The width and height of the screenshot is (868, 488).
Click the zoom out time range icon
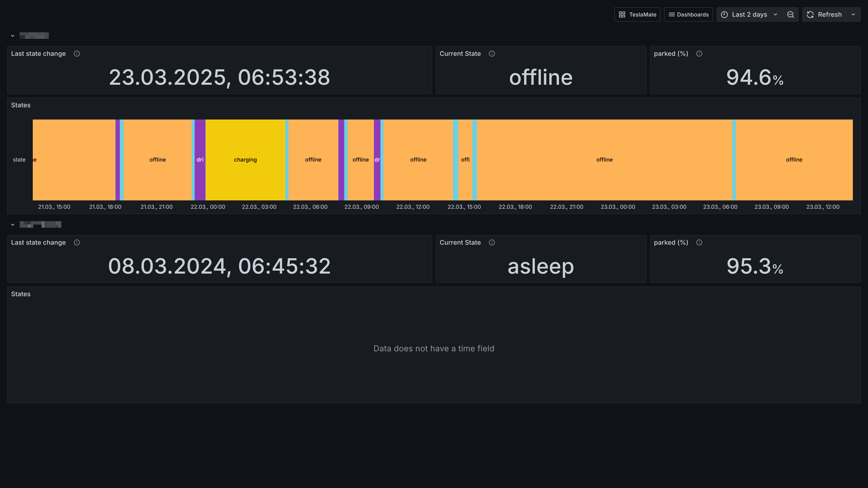tap(790, 14)
